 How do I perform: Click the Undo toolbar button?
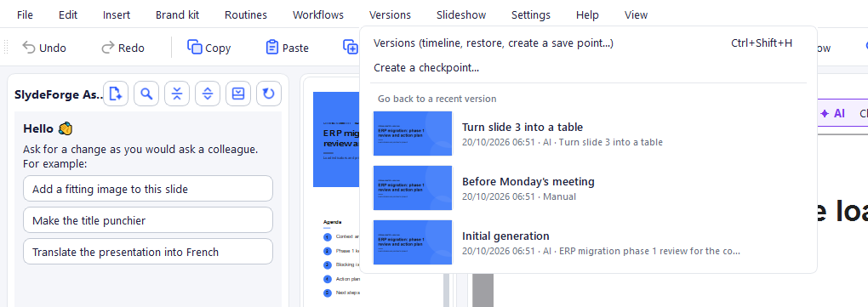click(x=43, y=48)
